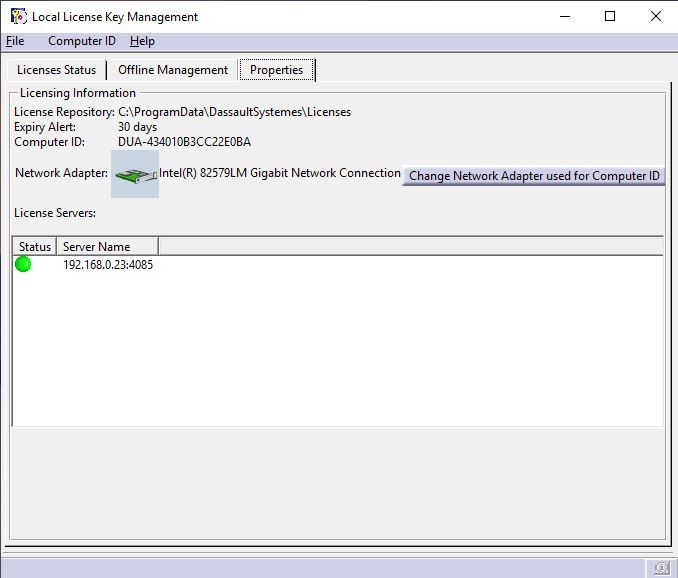Viewport: 678px width, 578px height.
Task: Click the green server status indicator
Action: click(x=23, y=264)
